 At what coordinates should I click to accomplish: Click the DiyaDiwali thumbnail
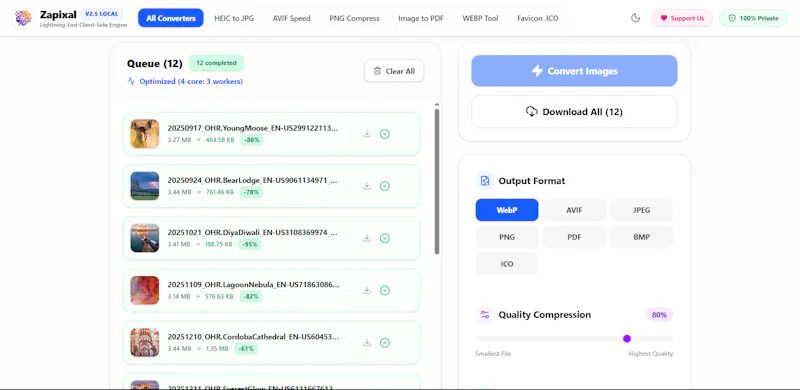click(x=144, y=238)
